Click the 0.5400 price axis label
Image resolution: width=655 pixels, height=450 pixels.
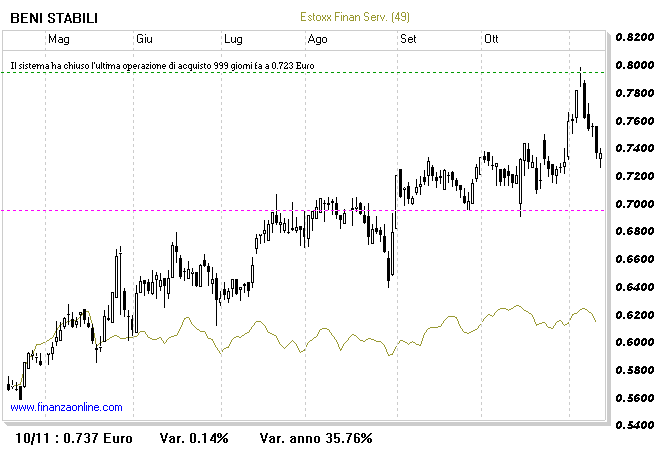[635, 425]
